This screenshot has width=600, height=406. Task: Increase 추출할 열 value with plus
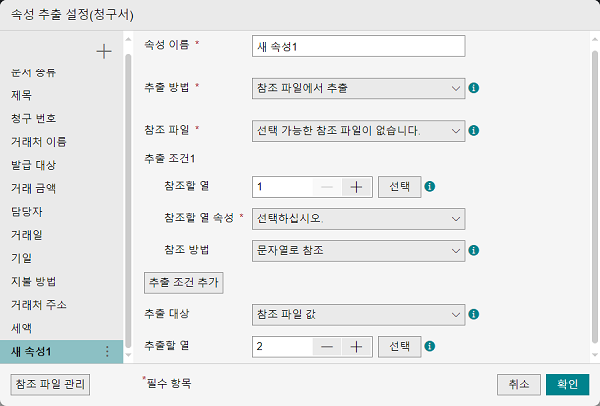pos(356,347)
